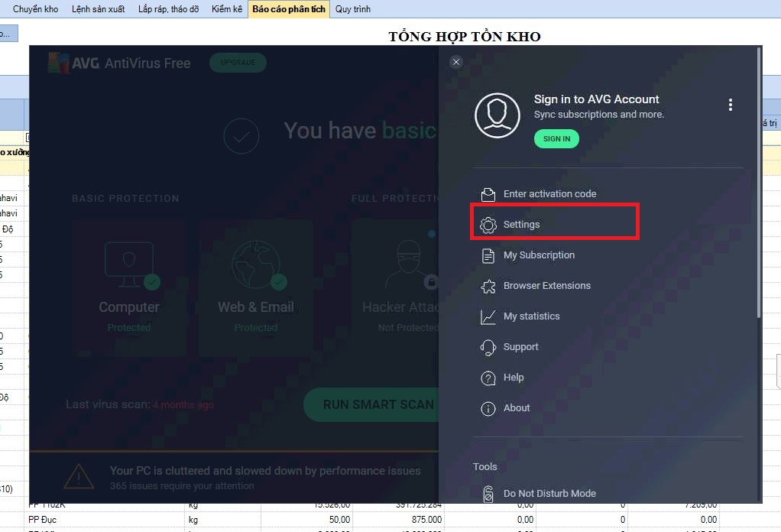Image resolution: width=781 pixels, height=532 pixels.
Task: Open the three-dot account options menu
Action: point(731,105)
